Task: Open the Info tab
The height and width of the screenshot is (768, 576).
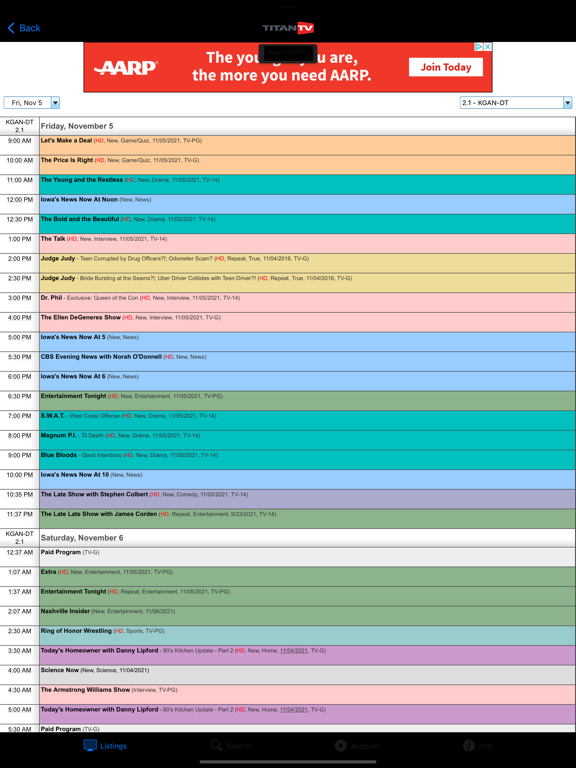Action: (x=478, y=746)
